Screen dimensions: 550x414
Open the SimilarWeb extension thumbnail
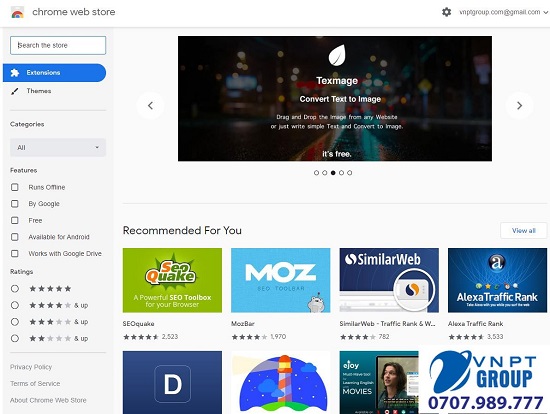pyautogui.click(x=389, y=280)
